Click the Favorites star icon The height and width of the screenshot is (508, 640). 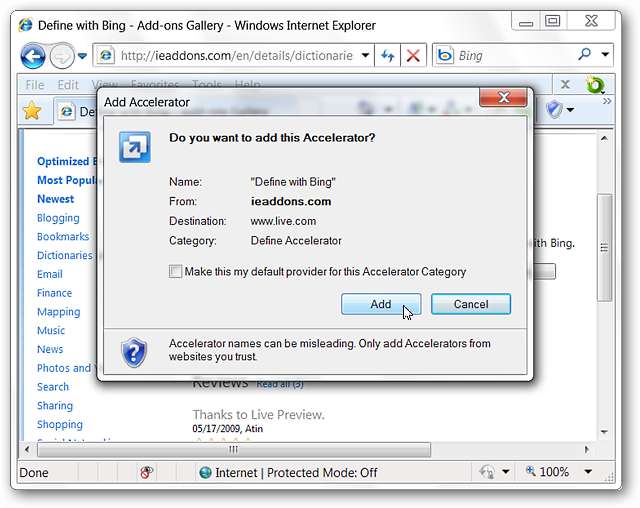tap(32, 111)
